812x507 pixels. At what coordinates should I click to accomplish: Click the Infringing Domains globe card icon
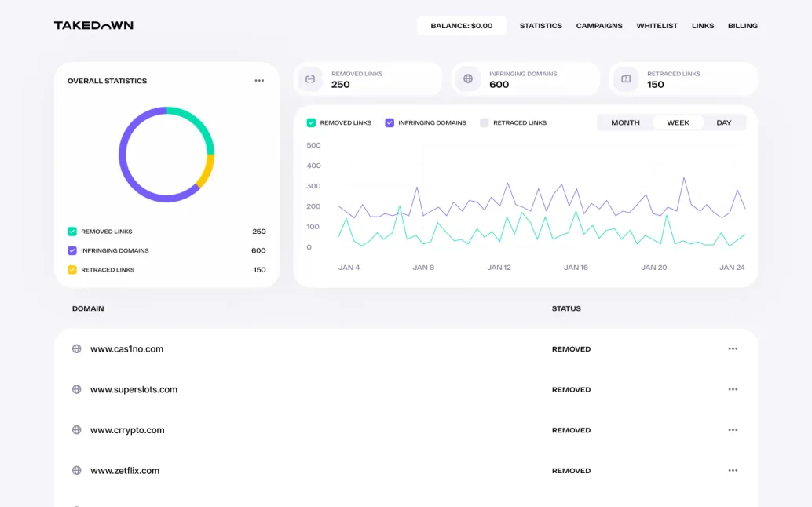(x=468, y=78)
